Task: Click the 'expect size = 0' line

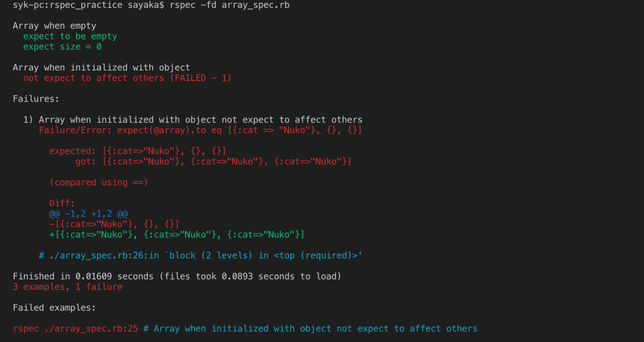Action: coord(62,47)
